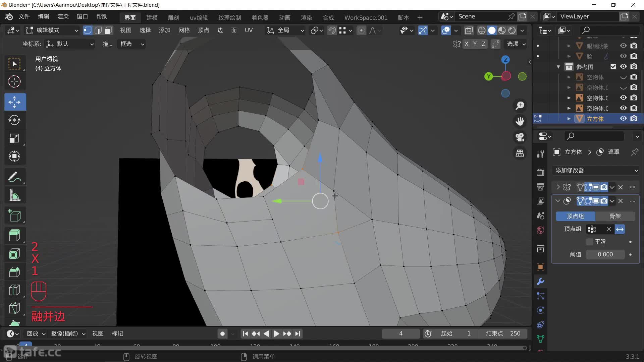Expand the 立方体 tree item arrow
The image size is (644, 362).
coord(569,119)
